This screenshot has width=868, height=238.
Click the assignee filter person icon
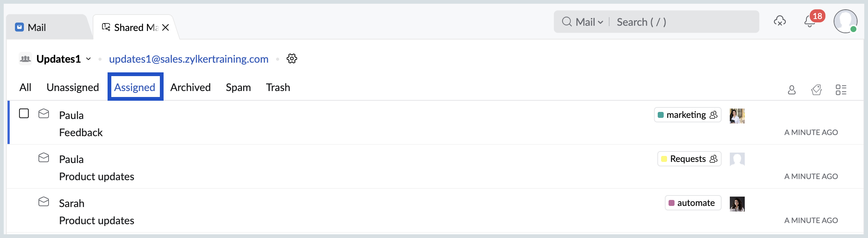791,90
